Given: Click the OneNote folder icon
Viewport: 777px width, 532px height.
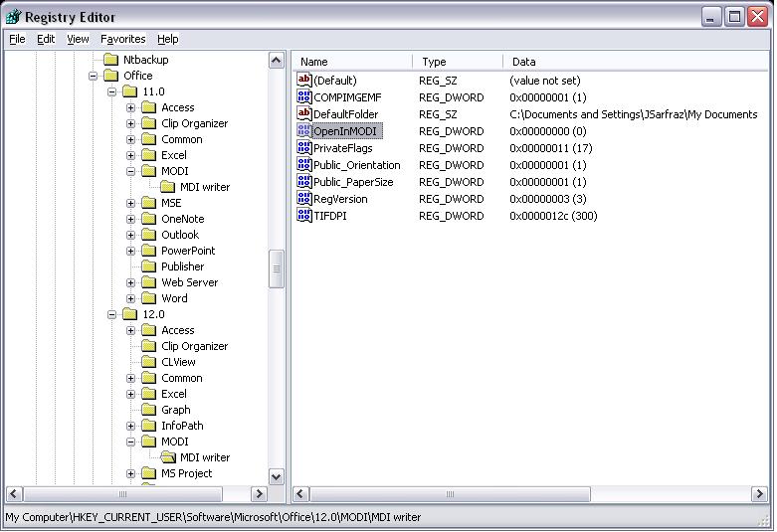Looking at the screenshot, I should 148,219.
